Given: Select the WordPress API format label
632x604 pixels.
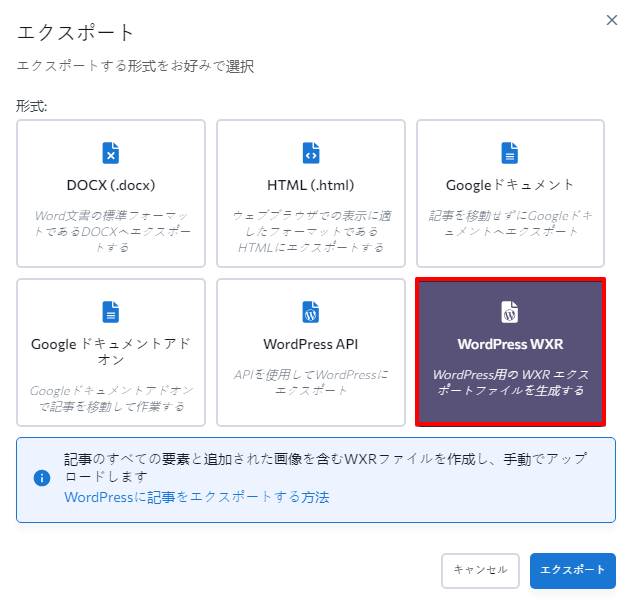Looking at the screenshot, I should pyautogui.click(x=311, y=344).
